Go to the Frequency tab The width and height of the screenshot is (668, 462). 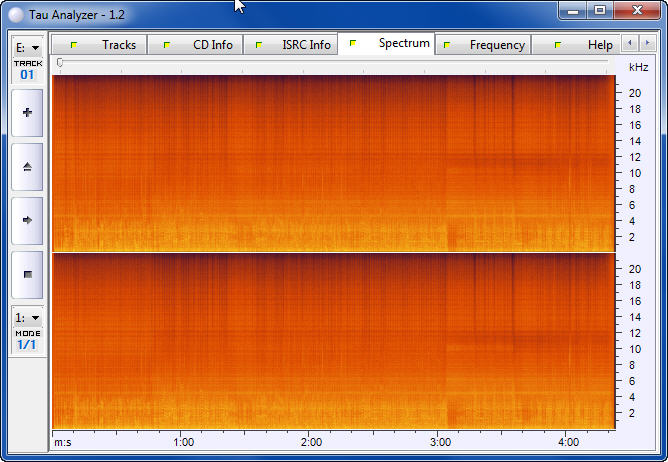(x=487, y=45)
